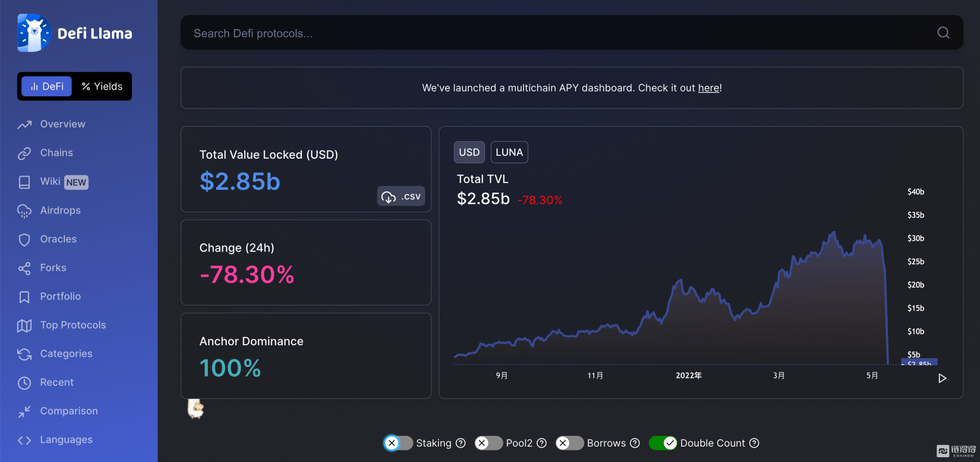
Task: Turn on the Pool2 switch
Action: [x=489, y=443]
